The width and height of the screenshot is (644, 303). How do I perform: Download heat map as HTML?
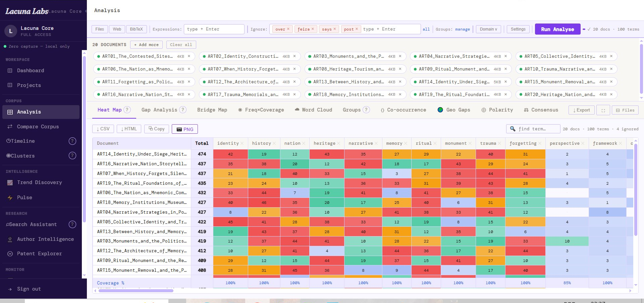129,129
